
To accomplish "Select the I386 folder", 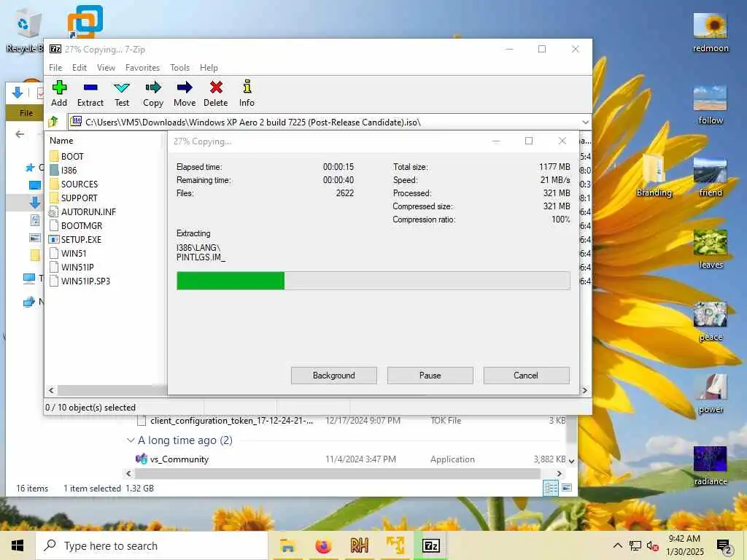I will point(63,170).
